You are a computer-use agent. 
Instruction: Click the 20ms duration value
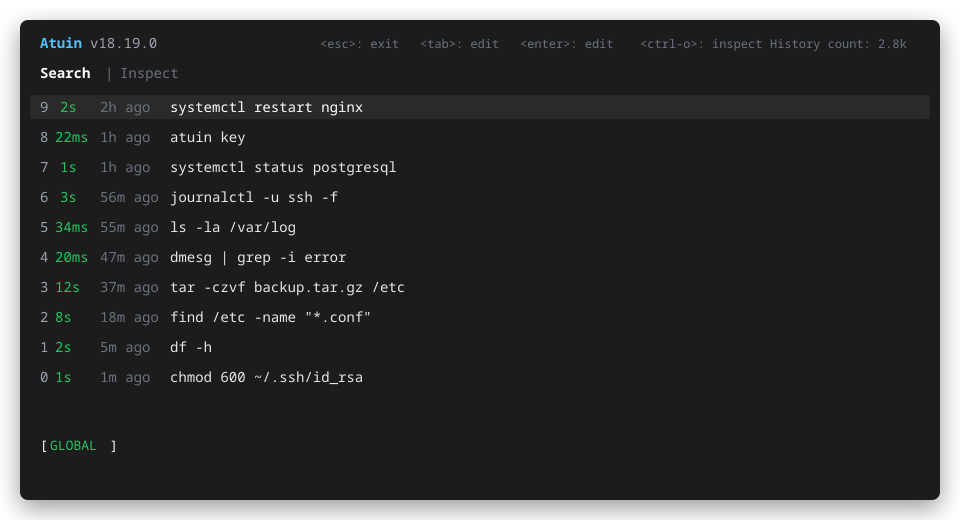[72, 257]
